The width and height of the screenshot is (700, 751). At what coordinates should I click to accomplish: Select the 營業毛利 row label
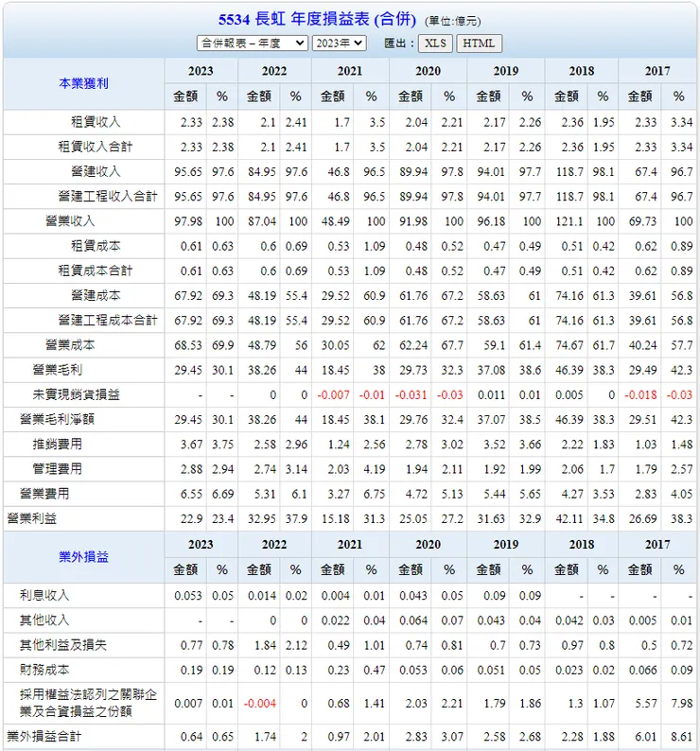pyautogui.click(x=58, y=370)
